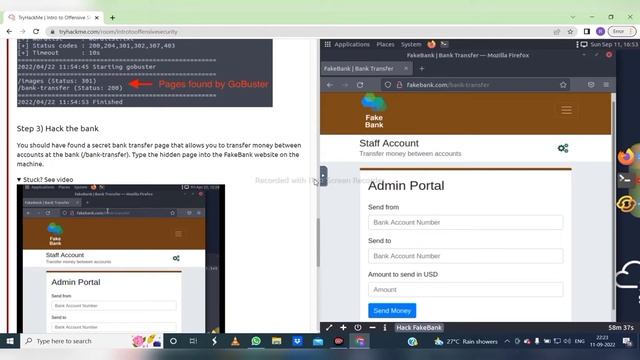Click the gears icon beside Staff Account
This screenshot has width=640, height=360.
coord(563,148)
